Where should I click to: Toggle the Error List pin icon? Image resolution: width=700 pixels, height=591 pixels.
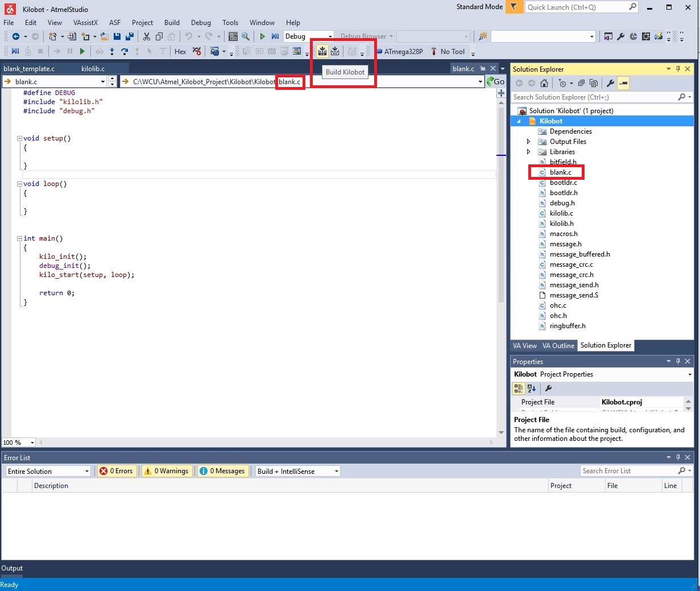[678, 457]
